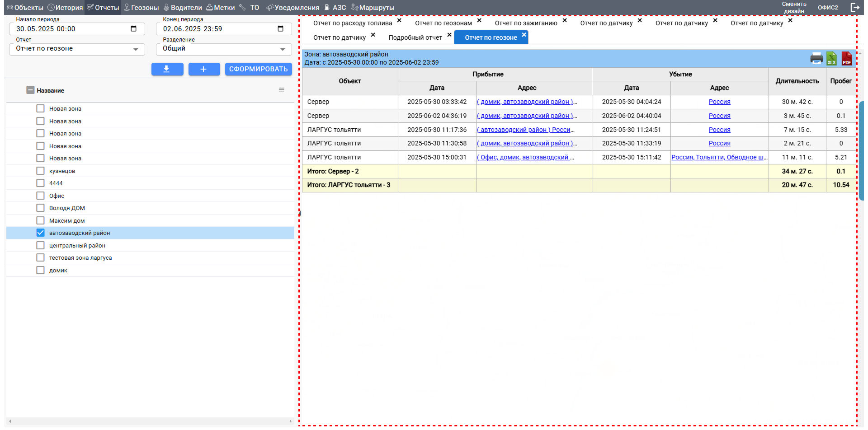Open calendar picker for Начало периода
868x430 pixels.
click(133, 29)
